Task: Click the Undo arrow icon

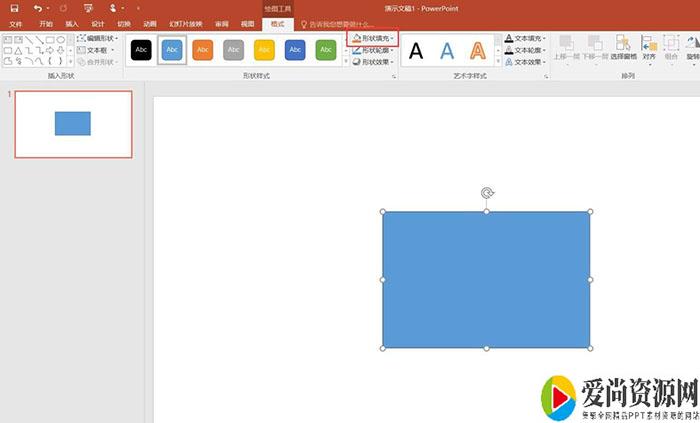Action: [x=37, y=8]
